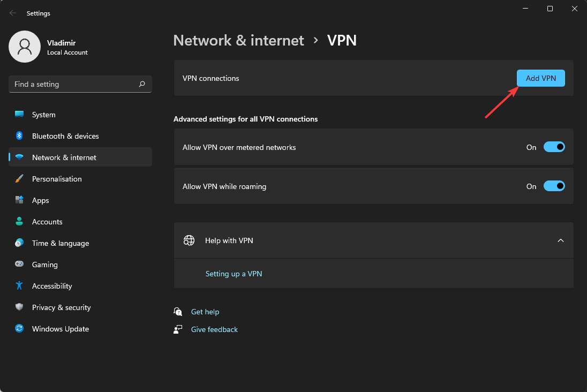The width and height of the screenshot is (587, 392).
Task: Click the Get help link
Action: coord(205,312)
